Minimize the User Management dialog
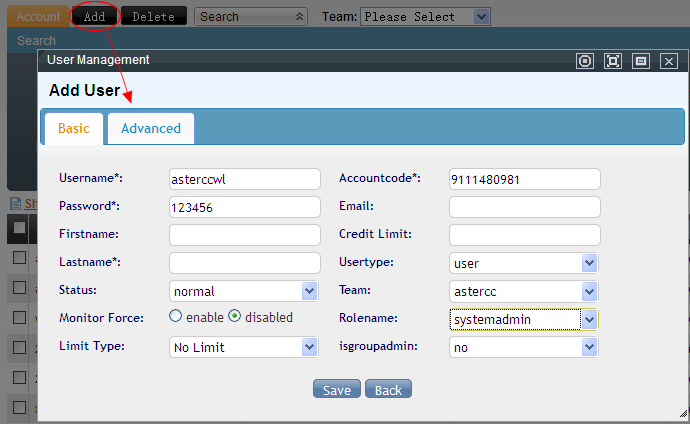 [641, 61]
